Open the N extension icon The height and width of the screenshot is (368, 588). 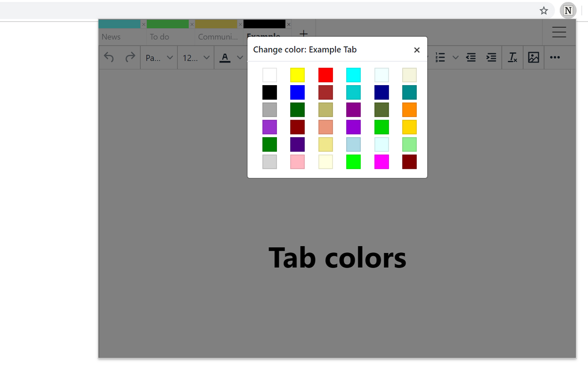[x=568, y=11]
